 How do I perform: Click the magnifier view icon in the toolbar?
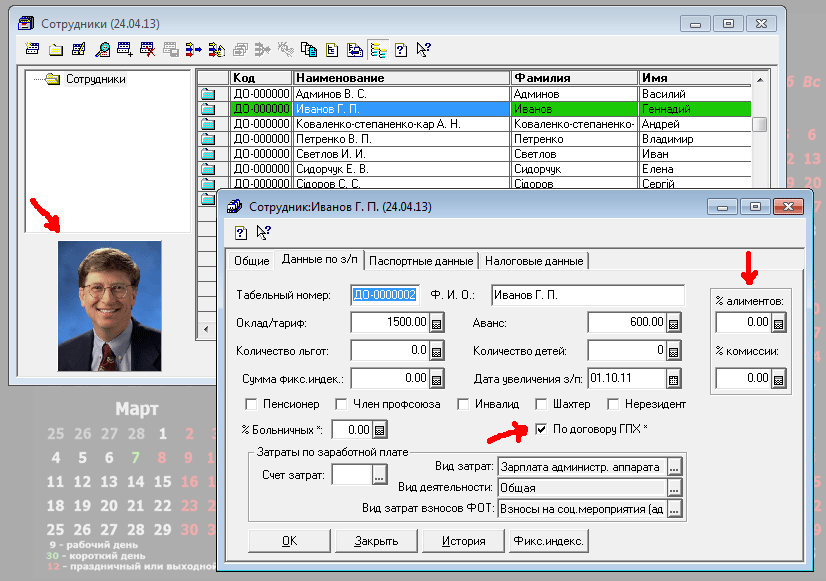tap(102, 50)
